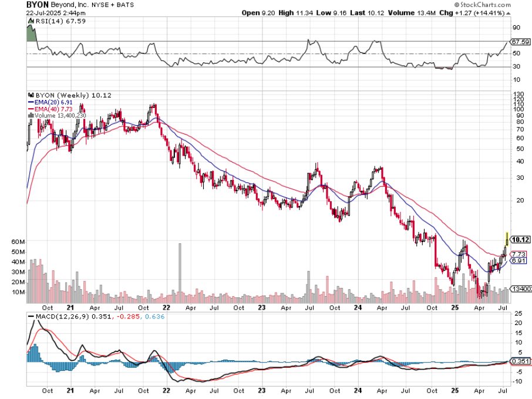Click the 6.91 EMA(20) price tag

coord(518,261)
